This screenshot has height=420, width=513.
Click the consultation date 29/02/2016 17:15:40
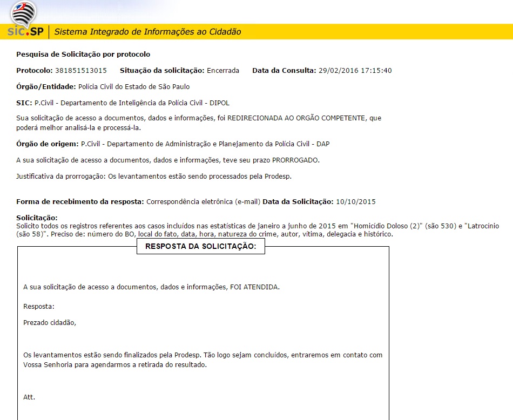click(x=355, y=71)
